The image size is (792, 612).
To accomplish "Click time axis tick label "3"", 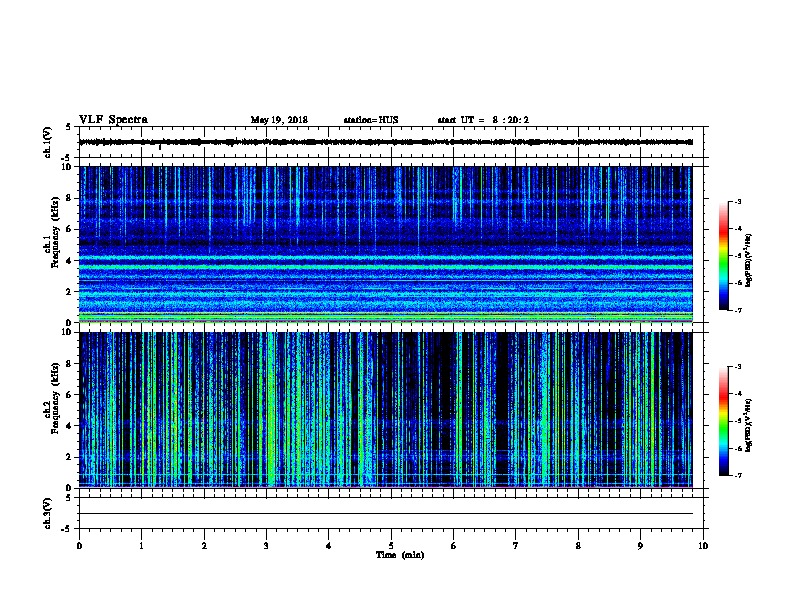I will 266,546.
